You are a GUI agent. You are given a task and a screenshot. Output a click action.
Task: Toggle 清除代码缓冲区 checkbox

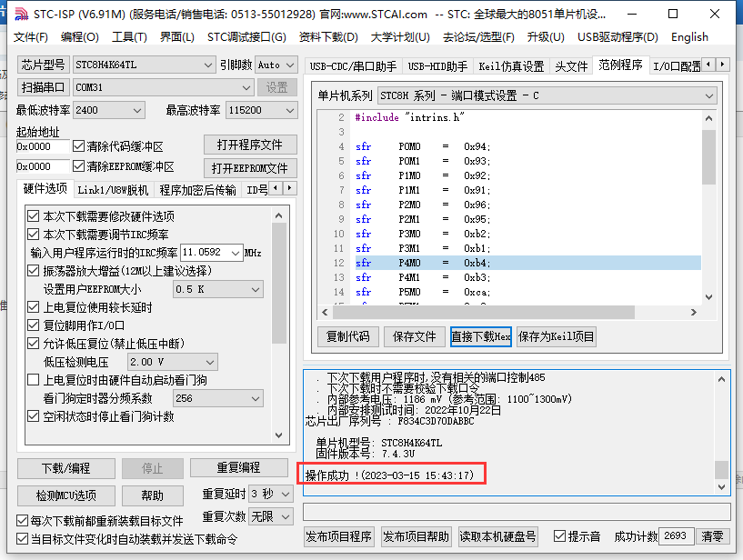78,146
